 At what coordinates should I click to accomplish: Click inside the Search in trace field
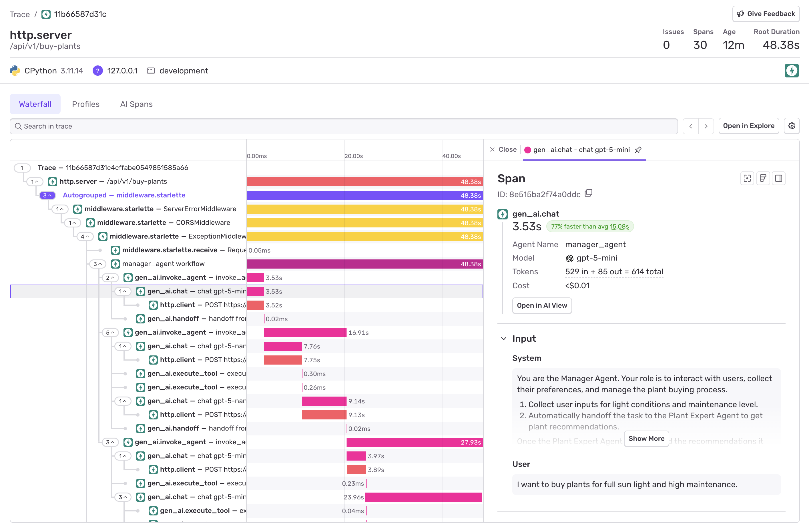(x=136, y=126)
